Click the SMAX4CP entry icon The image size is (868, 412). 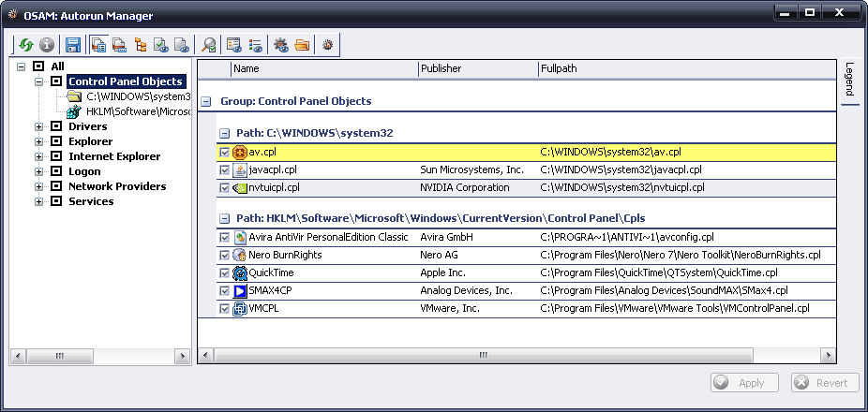point(239,290)
